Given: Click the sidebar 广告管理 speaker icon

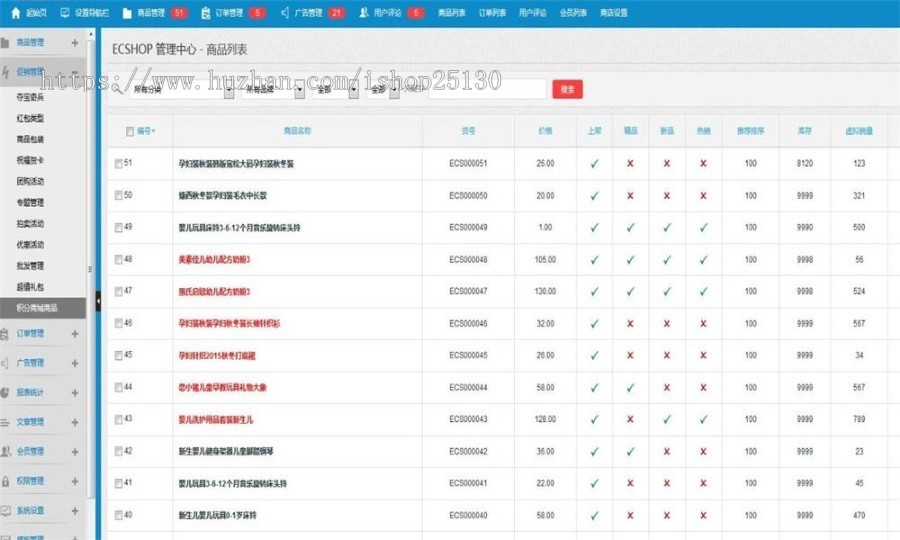Looking at the screenshot, I should [5, 363].
